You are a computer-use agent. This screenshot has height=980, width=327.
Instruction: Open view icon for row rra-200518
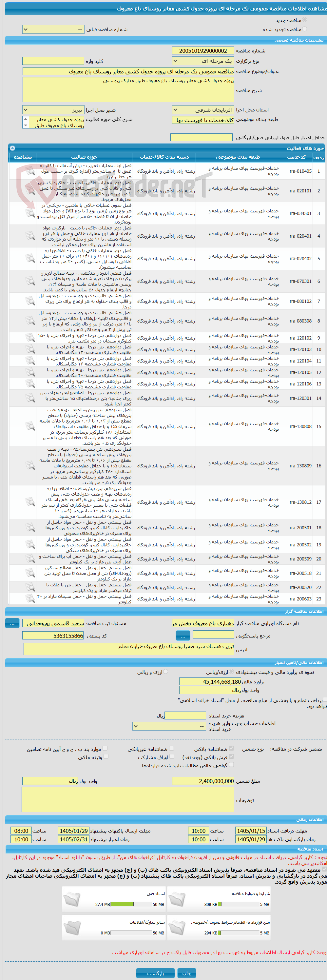pyautogui.click(x=30, y=573)
